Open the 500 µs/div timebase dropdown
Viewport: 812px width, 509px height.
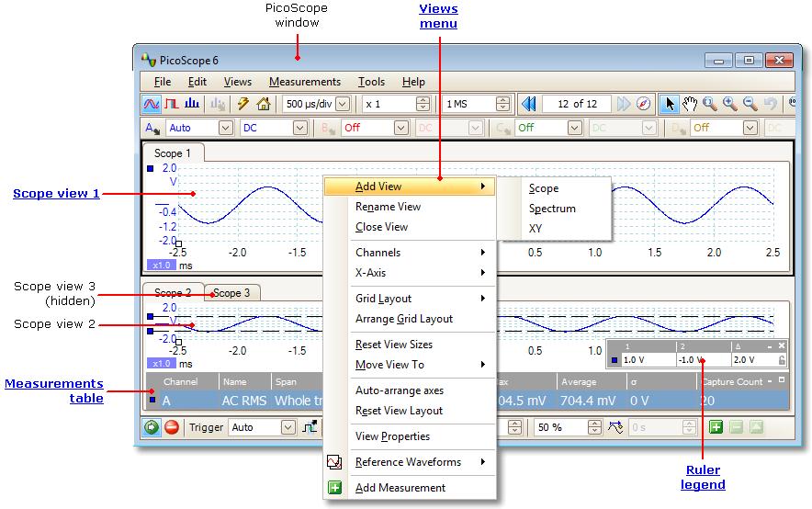343,104
